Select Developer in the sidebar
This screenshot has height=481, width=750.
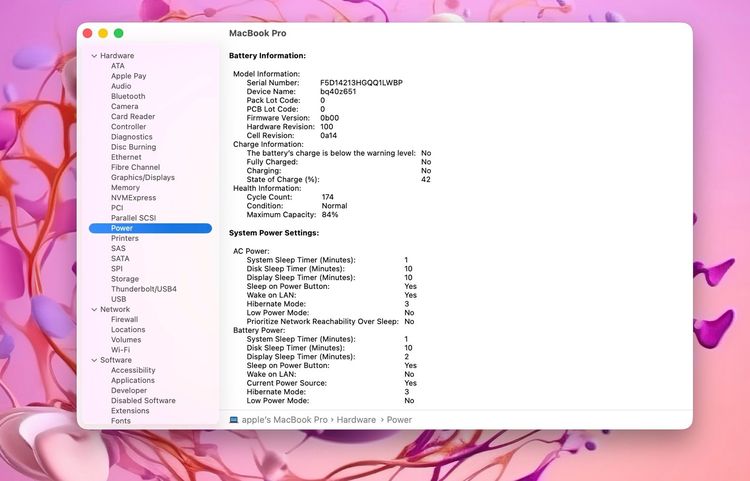(129, 391)
